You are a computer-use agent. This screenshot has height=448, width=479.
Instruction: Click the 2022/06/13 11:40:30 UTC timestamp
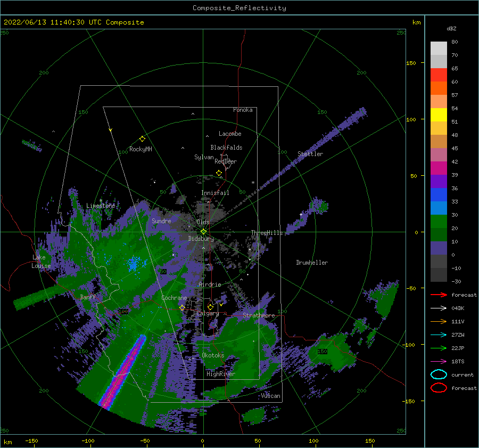point(73,22)
